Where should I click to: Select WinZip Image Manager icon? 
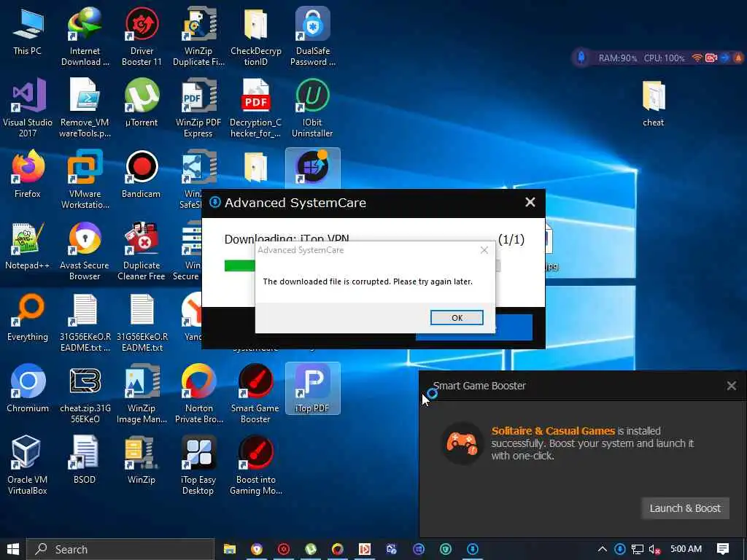coord(142,394)
